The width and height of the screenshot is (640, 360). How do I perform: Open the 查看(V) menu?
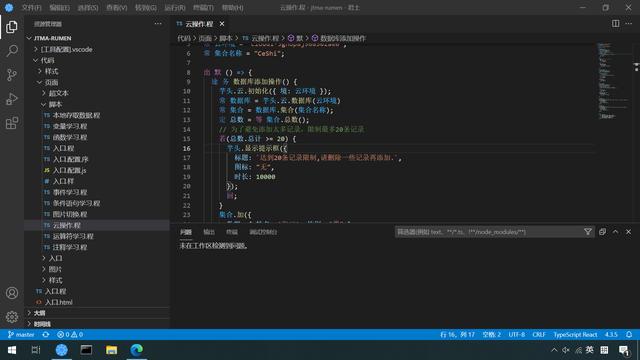[116, 8]
